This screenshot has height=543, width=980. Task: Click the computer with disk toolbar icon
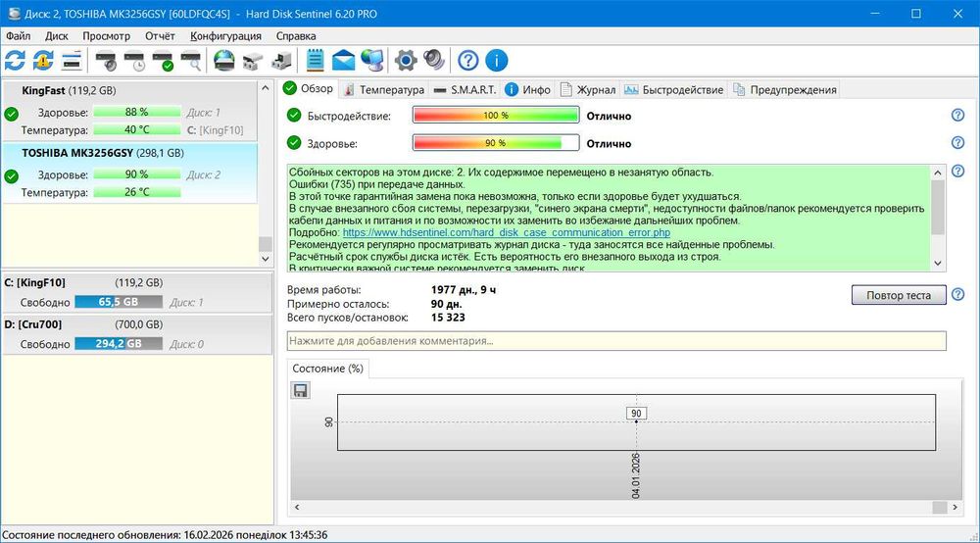pyautogui.click(x=281, y=61)
